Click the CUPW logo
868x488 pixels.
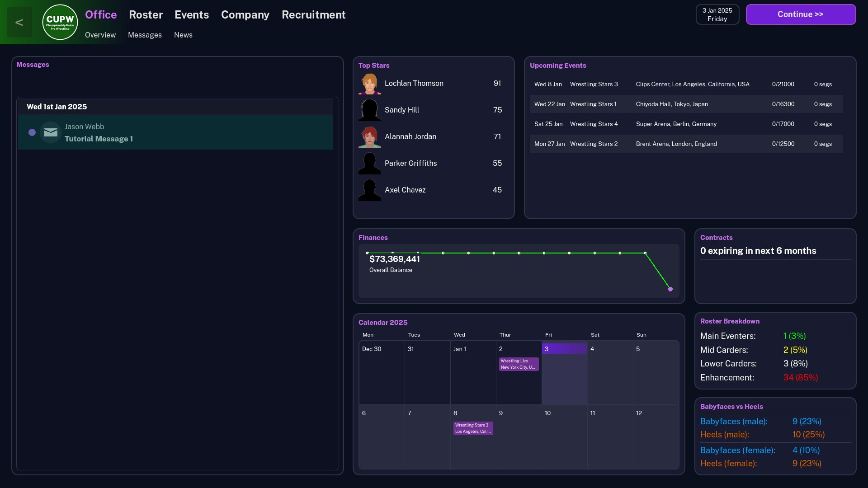click(x=59, y=22)
